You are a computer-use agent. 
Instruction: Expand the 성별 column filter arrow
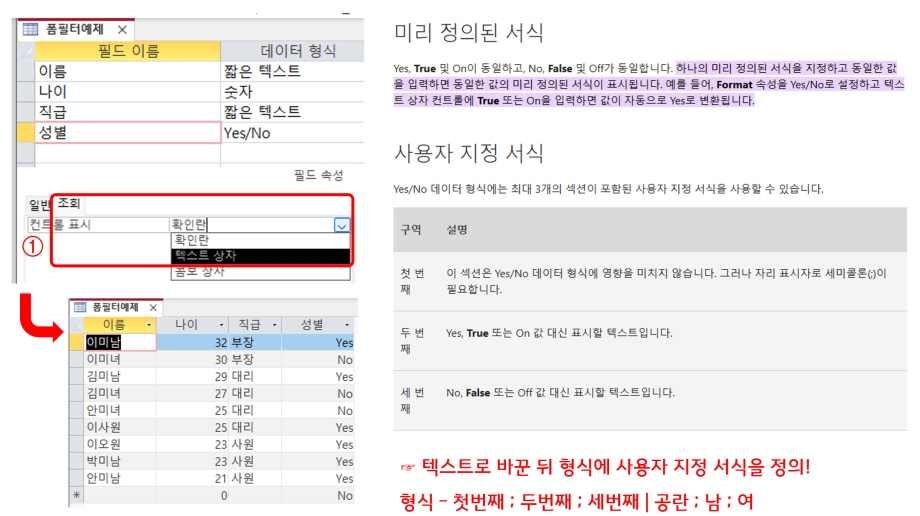tap(346, 325)
